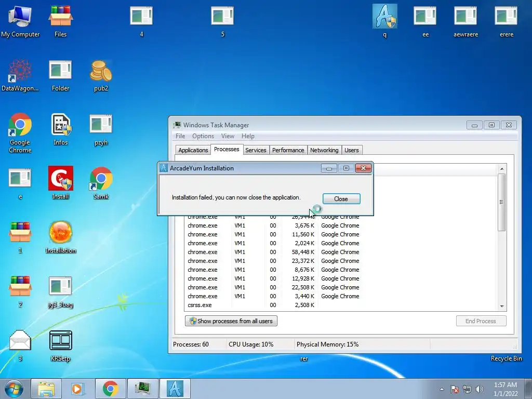Open archive icon labeled 2

(20, 291)
